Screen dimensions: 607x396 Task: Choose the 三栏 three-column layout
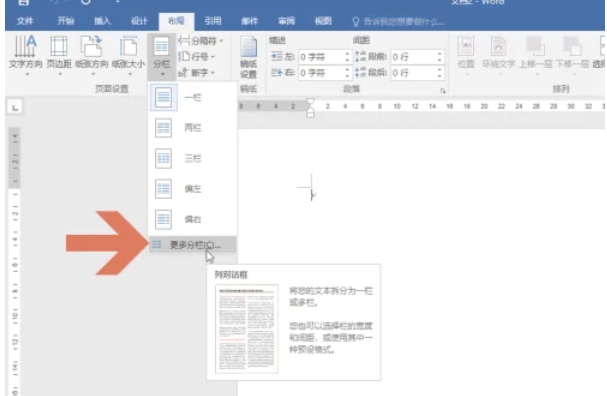tap(193, 158)
